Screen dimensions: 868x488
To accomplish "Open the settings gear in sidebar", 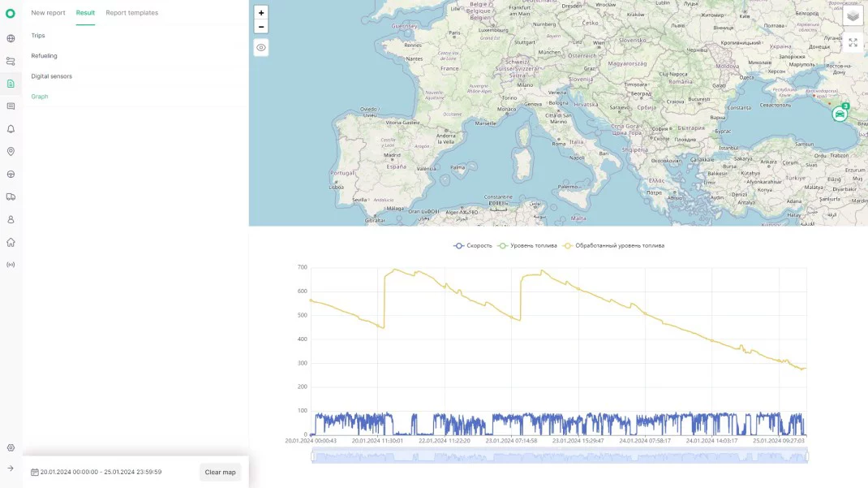I will point(11,447).
